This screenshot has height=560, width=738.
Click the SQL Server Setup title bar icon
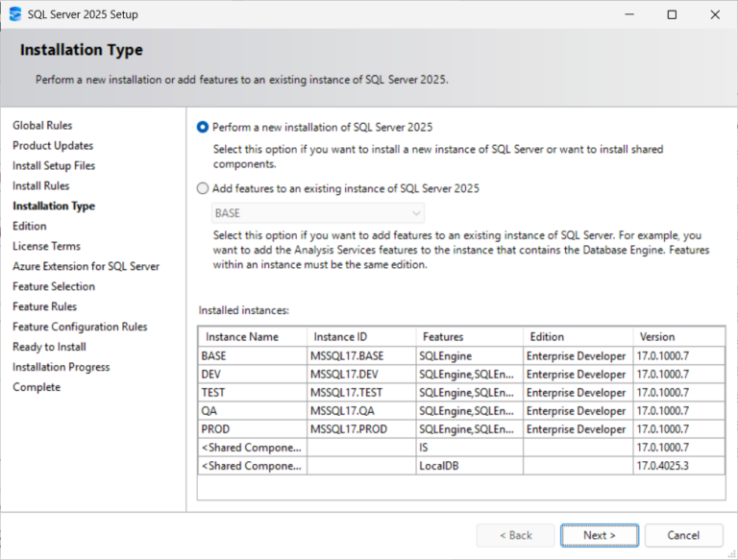pos(15,14)
